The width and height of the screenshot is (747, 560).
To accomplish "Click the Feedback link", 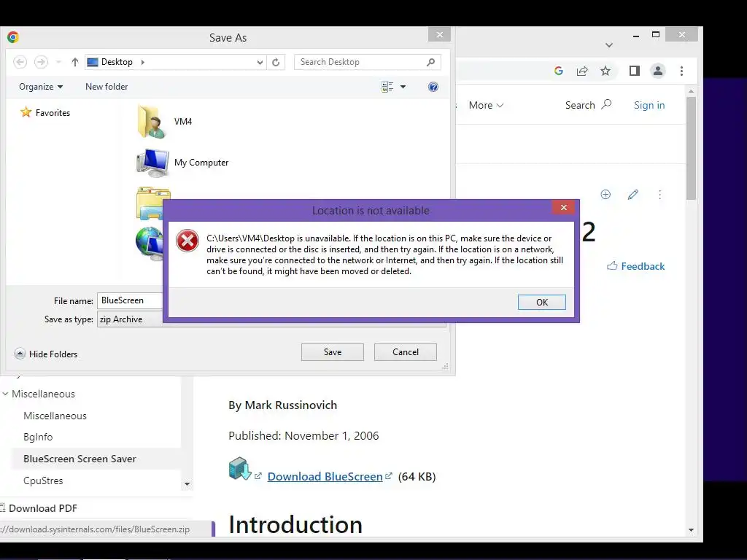I will (635, 266).
